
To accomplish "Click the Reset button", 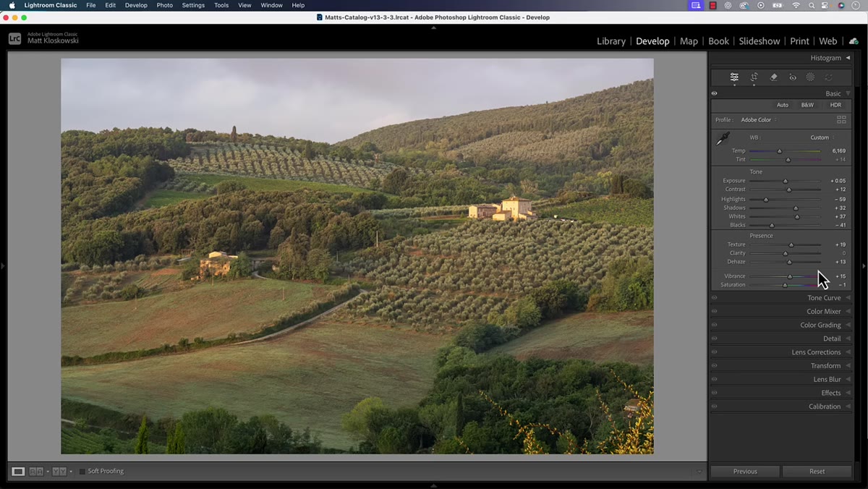I will [x=817, y=472].
